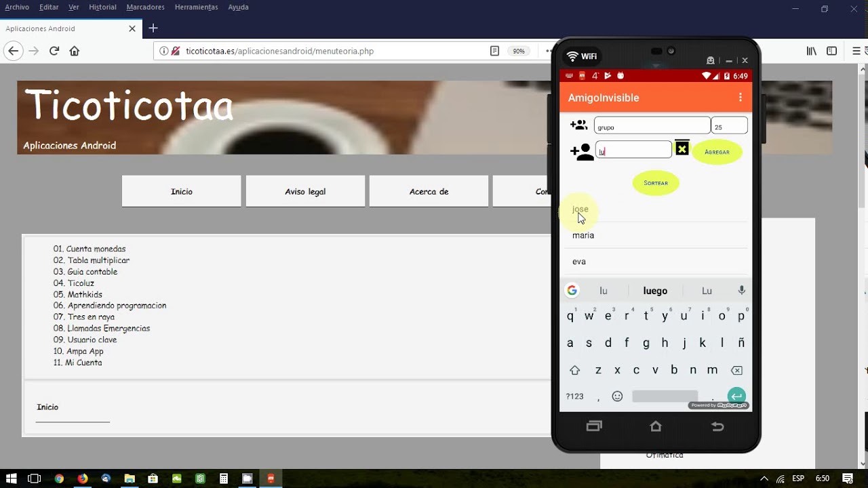The image size is (868, 488).
Task: Open the Marcadores menu
Action: pyautogui.click(x=145, y=7)
